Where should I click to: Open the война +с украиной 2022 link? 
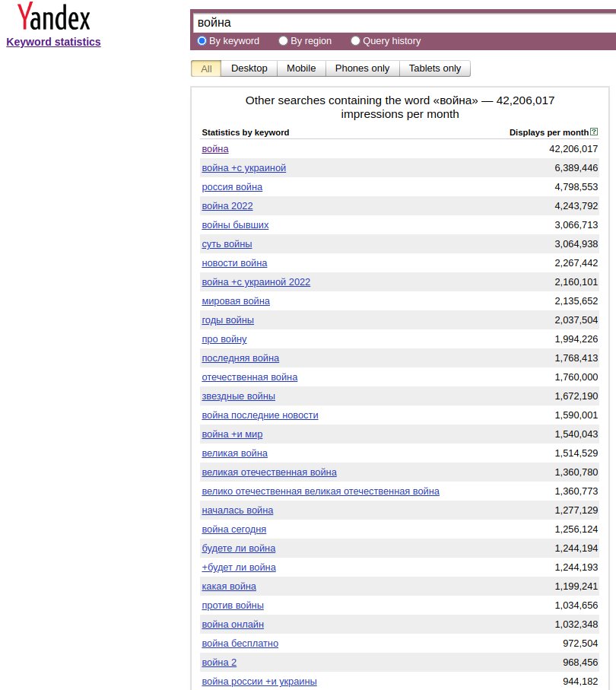click(x=256, y=282)
